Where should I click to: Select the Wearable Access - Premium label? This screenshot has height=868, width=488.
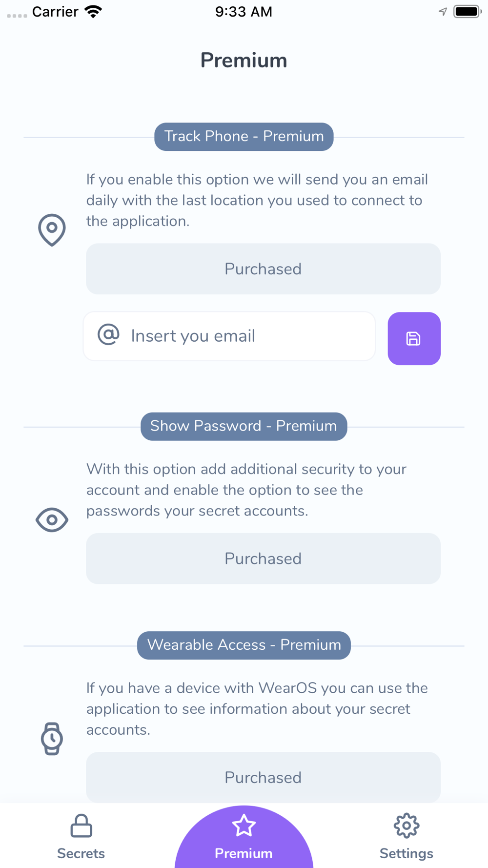244,645
